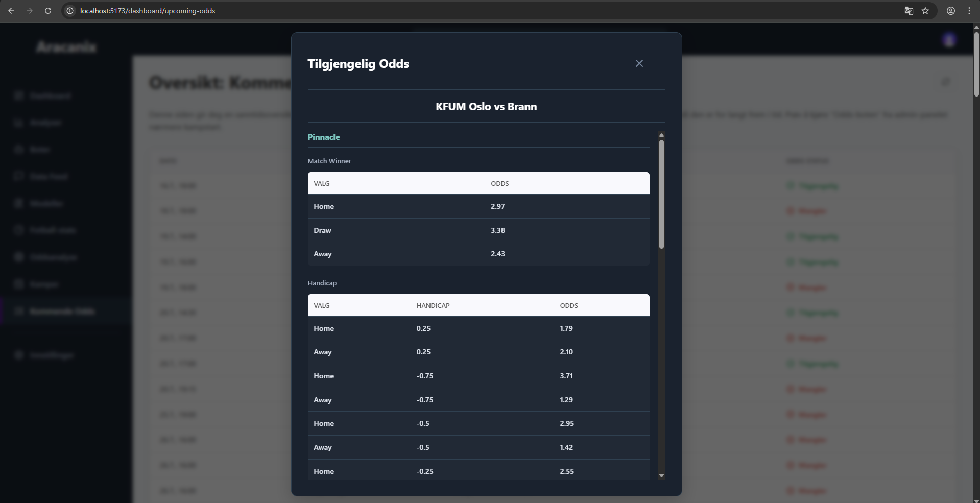The height and width of the screenshot is (503, 980).
Task: Click the VALG header in Handicap table
Action: click(322, 305)
